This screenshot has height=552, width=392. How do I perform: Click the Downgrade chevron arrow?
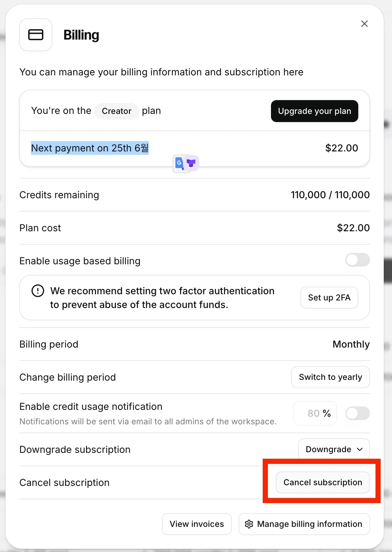point(360,449)
